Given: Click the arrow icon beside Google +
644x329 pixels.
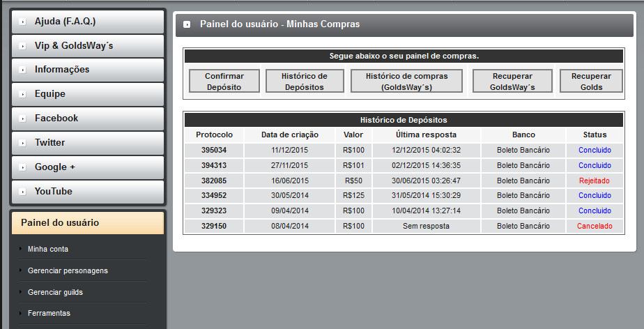Looking at the screenshot, I should [24, 167].
